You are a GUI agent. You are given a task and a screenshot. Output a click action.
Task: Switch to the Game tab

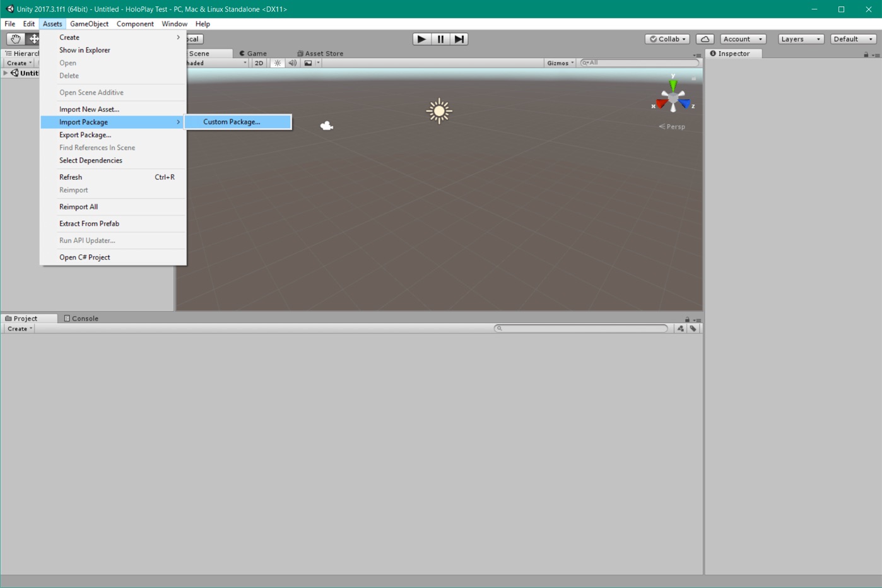(x=253, y=54)
